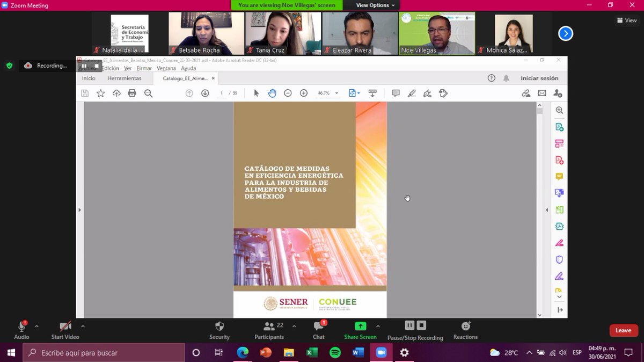Open the Protect shield tool in right pane
Screen dimensions: 644x362
559,259
